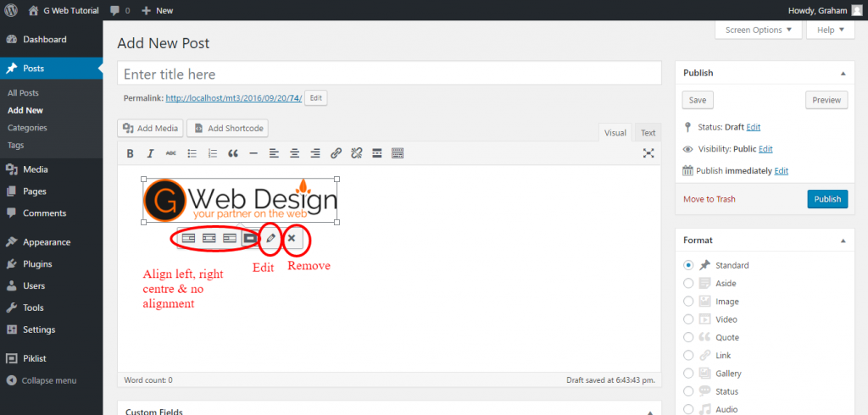Image resolution: width=868 pixels, height=415 pixels.
Task: Open G Web Tutorial site home link
Action: pos(64,10)
